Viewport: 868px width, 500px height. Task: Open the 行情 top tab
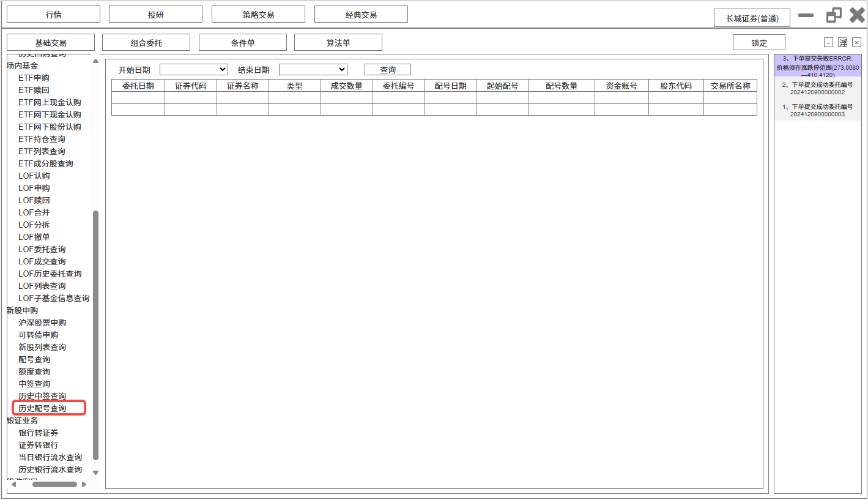coord(53,15)
